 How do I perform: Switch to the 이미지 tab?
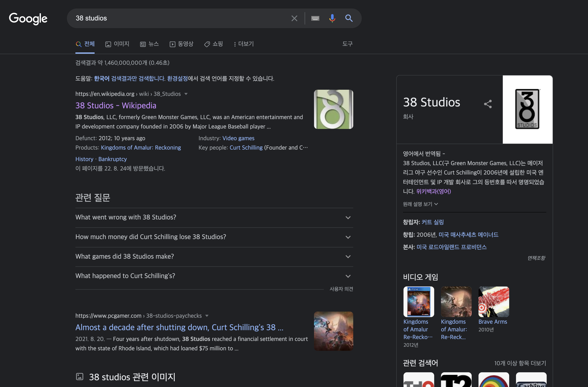click(x=117, y=44)
